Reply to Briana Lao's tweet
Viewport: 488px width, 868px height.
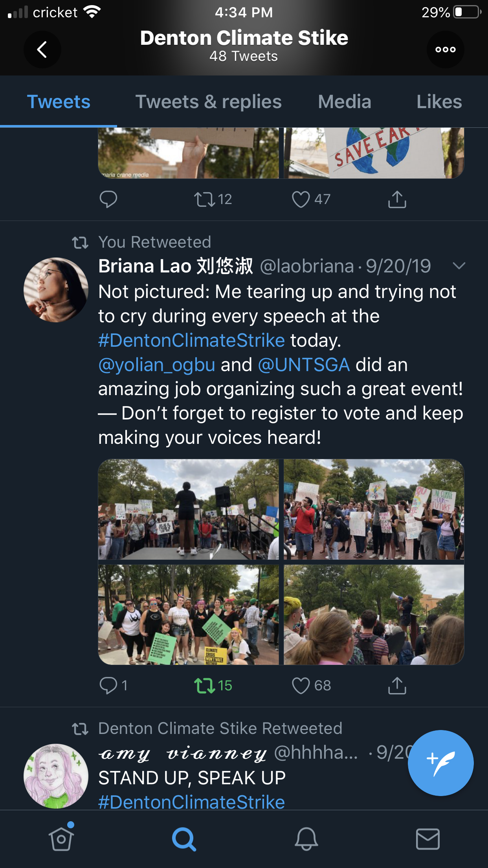pos(108,686)
